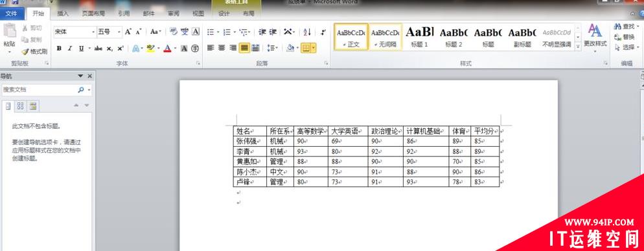The width and height of the screenshot is (644, 251).
Task: Show paragraph marks icon
Action: coord(323,32)
